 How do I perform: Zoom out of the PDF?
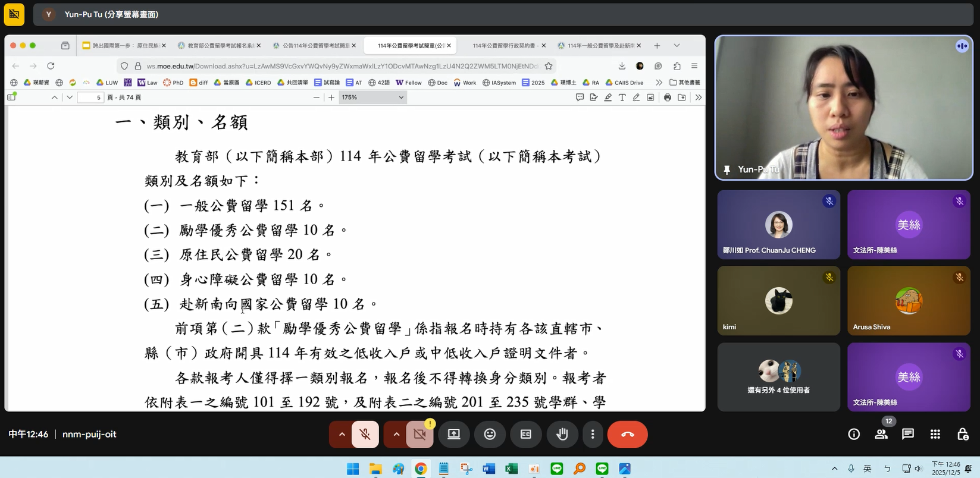pyautogui.click(x=316, y=98)
